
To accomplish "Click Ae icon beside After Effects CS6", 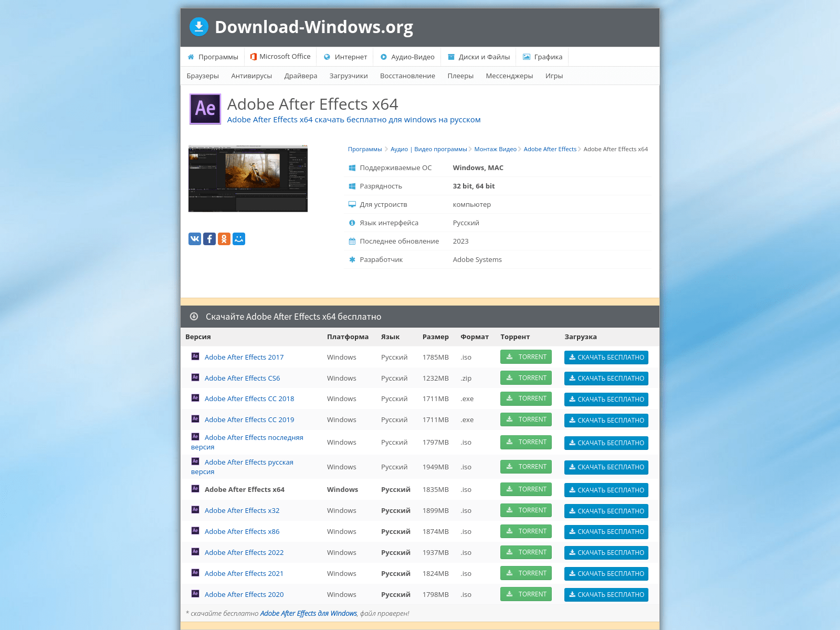I will [x=195, y=377].
